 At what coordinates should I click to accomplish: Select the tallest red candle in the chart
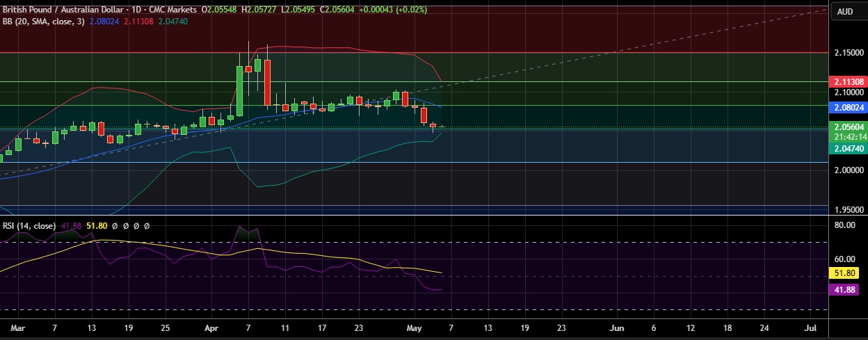[x=267, y=82]
